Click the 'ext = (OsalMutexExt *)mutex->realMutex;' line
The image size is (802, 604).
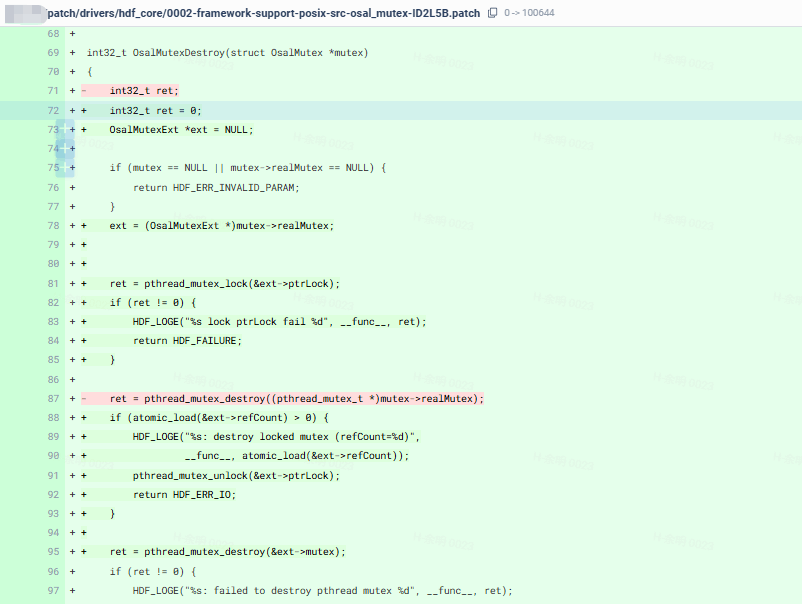(x=221, y=226)
